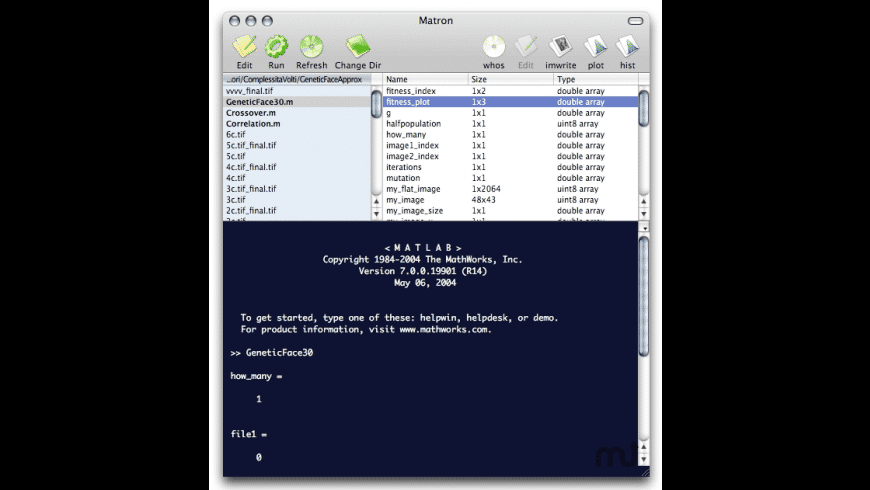Click the 1x2064 size cell
The width and height of the screenshot is (870, 490).
click(486, 189)
